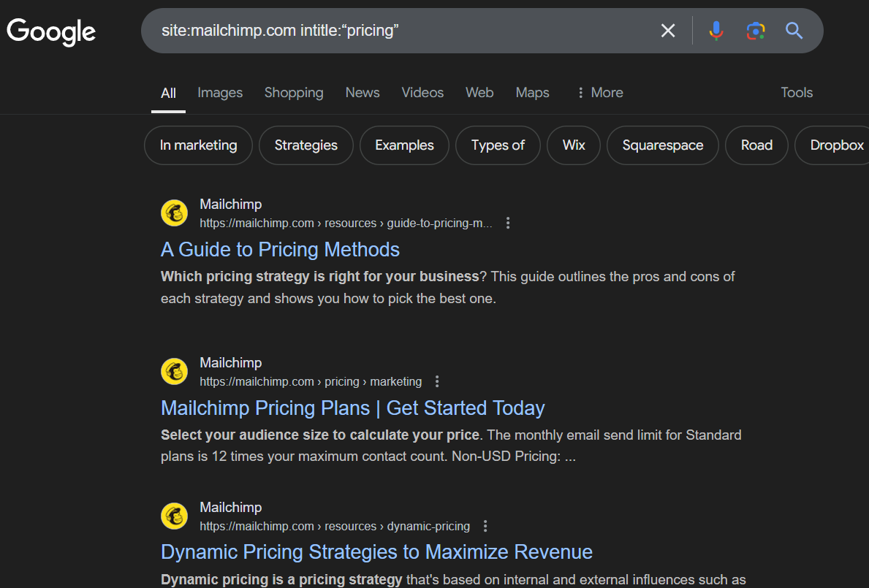Open Google Lens image search icon
Screen dimensions: 869x588
(x=756, y=31)
